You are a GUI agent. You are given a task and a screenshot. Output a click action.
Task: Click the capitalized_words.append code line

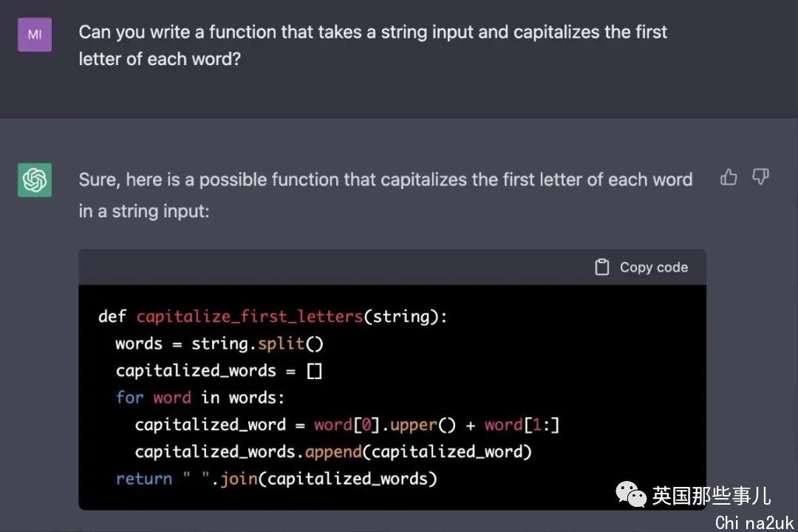tap(333, 451)
